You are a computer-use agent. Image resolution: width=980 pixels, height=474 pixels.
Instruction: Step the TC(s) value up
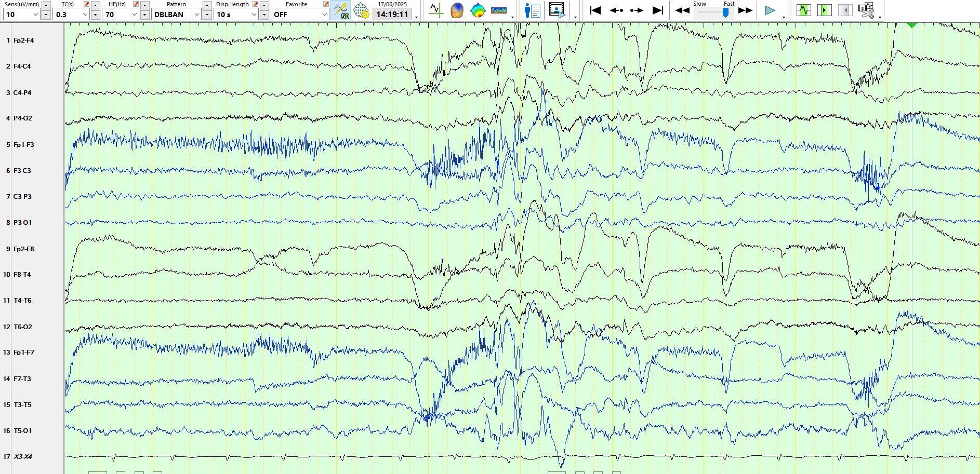(96, 5)
